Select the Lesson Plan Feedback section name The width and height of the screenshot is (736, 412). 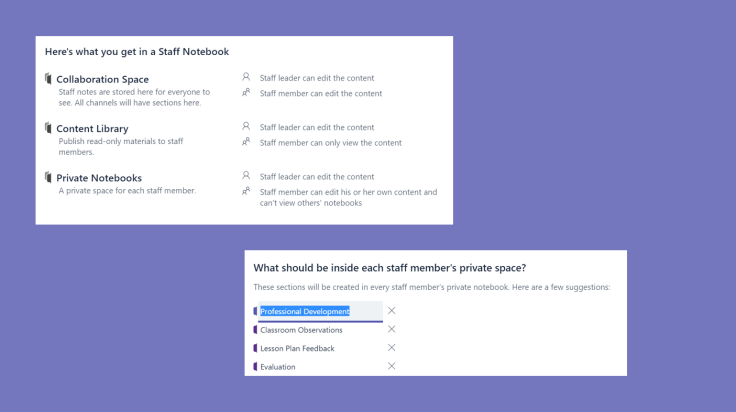click(297, 348)
